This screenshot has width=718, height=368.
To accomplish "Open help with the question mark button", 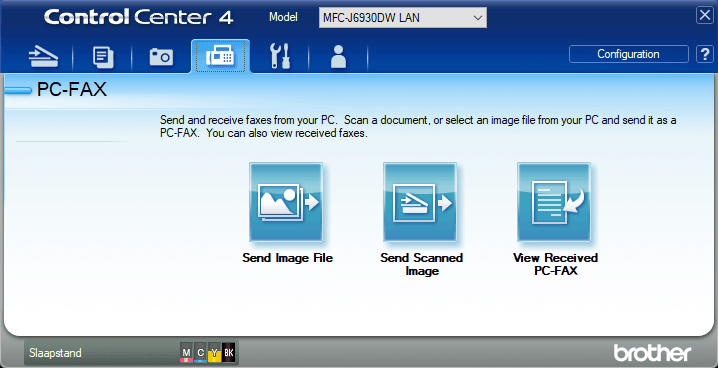I will (705, 54).
